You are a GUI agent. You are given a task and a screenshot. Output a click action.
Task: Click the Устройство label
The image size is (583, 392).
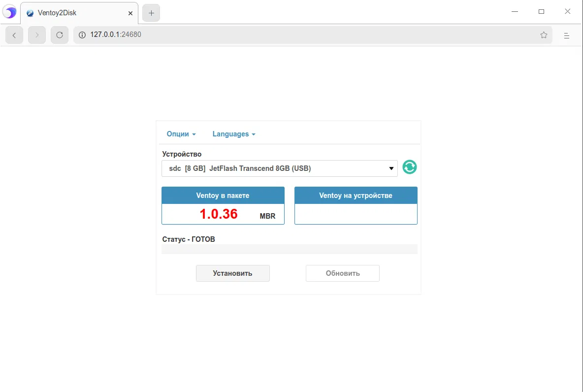[182, 154]
